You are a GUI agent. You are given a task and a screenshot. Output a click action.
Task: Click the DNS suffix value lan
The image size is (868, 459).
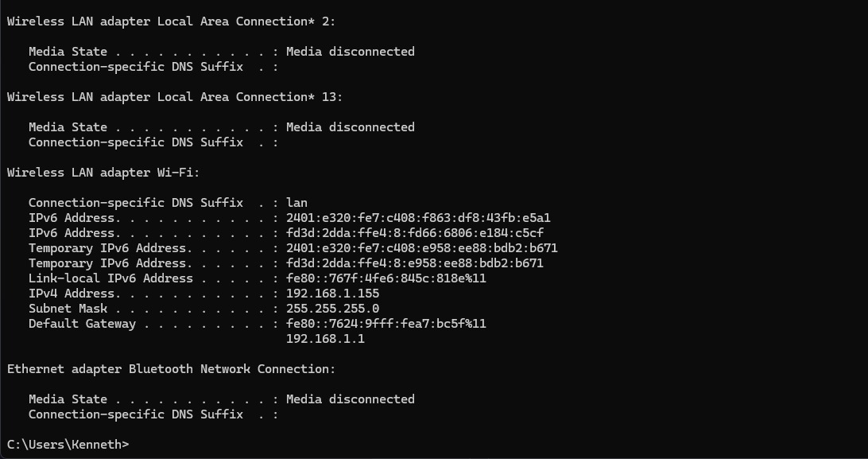point(296,203)
